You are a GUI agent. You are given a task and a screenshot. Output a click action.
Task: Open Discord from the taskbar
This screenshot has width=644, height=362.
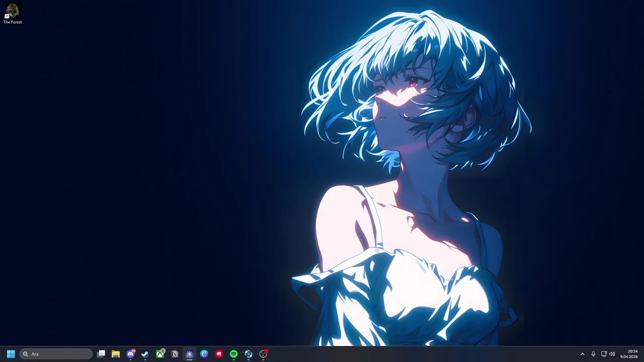(x=130, y=354)
